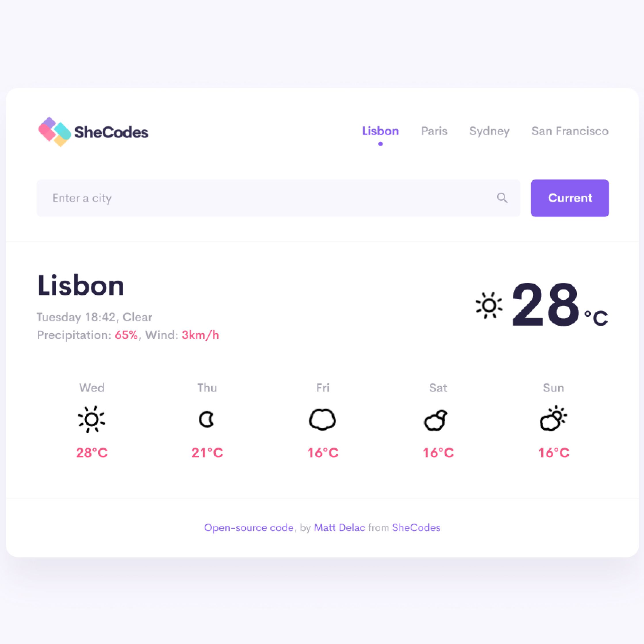Select the Paris city tab

click(435, 130)
